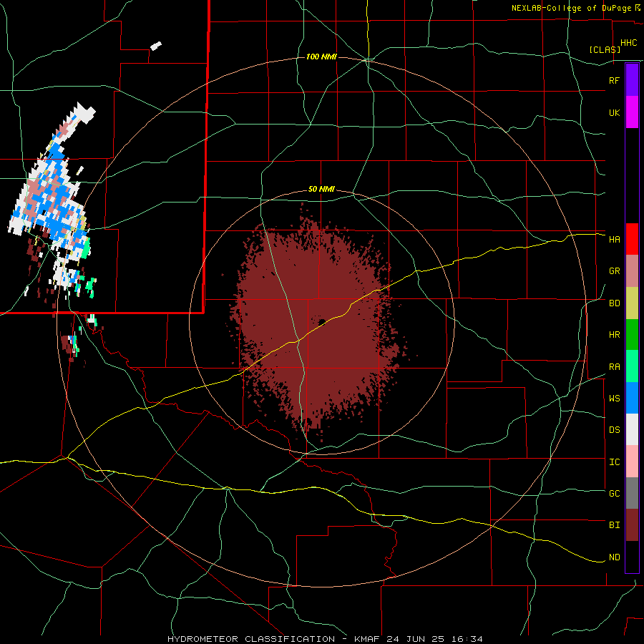Screen dimensions: 644x644
Task: Click the white DS legend swatch
Action: click(x=632, y=429)
